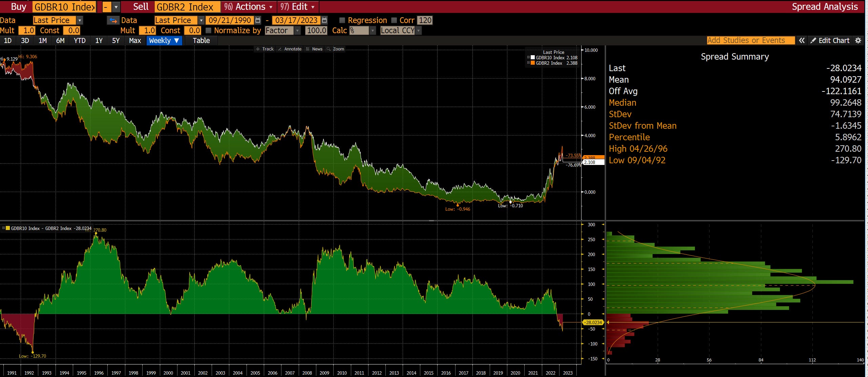Click the High 04/26/96 label
The width and height of the screenshot is (868, 377).
point(638,149)
